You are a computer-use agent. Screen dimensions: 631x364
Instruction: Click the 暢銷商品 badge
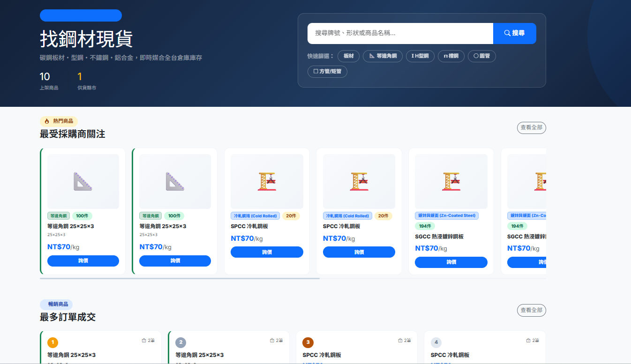(56, 304)
